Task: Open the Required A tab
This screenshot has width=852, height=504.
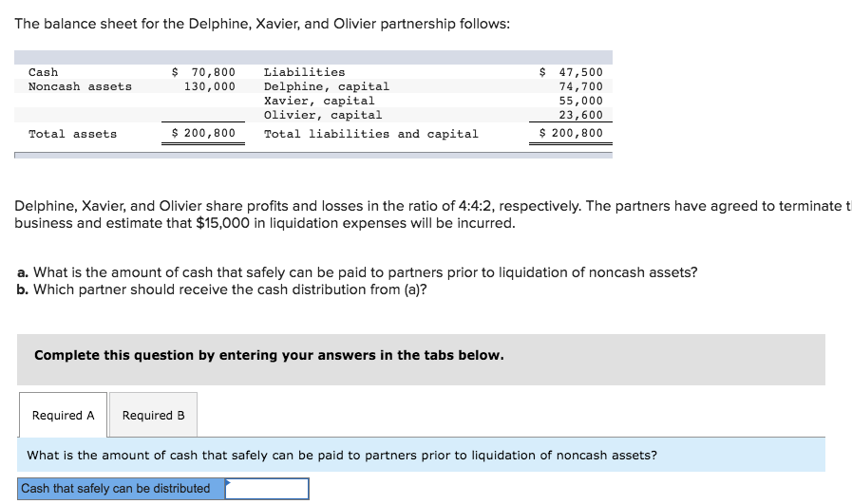Action: 63,415
